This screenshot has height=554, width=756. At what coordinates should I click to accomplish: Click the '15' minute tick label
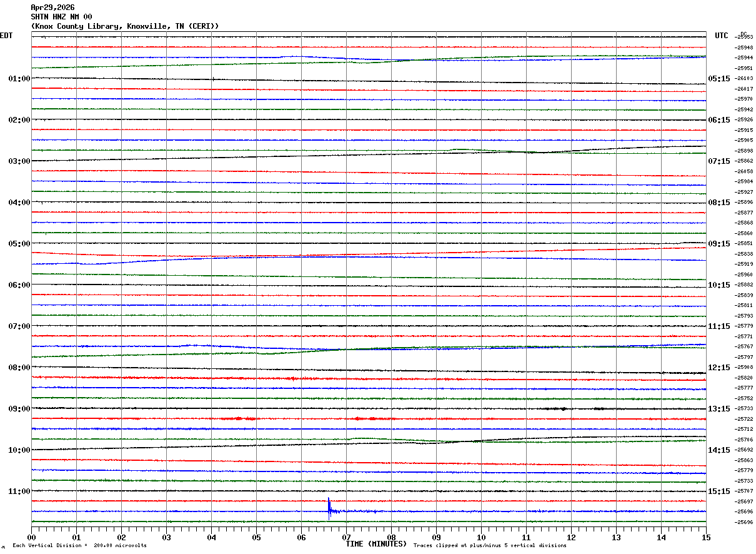coord(706,537)
